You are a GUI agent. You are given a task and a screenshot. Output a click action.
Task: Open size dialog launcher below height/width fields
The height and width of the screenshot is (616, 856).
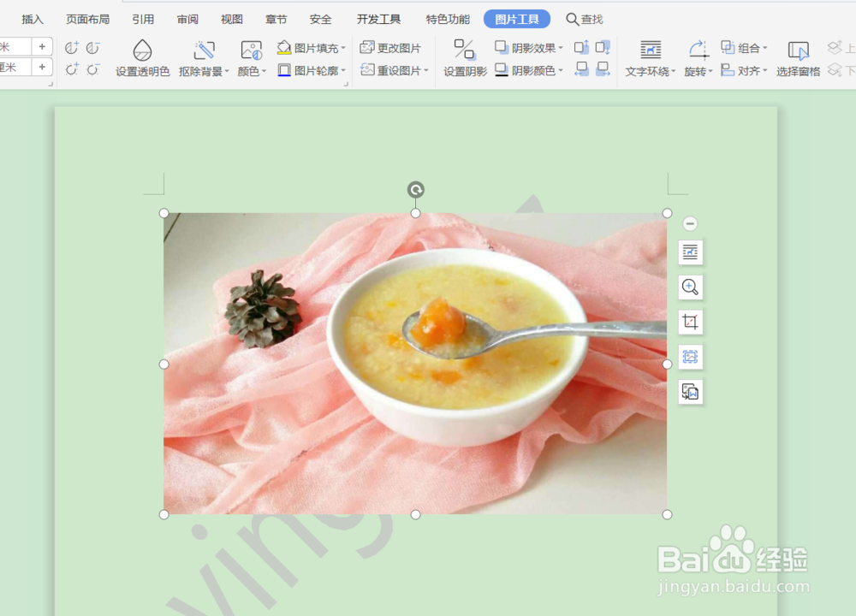pos(51,85)
